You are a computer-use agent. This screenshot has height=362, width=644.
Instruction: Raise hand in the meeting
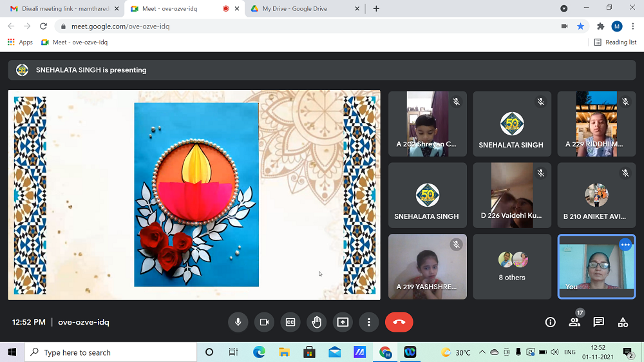[x=316, y=322]
